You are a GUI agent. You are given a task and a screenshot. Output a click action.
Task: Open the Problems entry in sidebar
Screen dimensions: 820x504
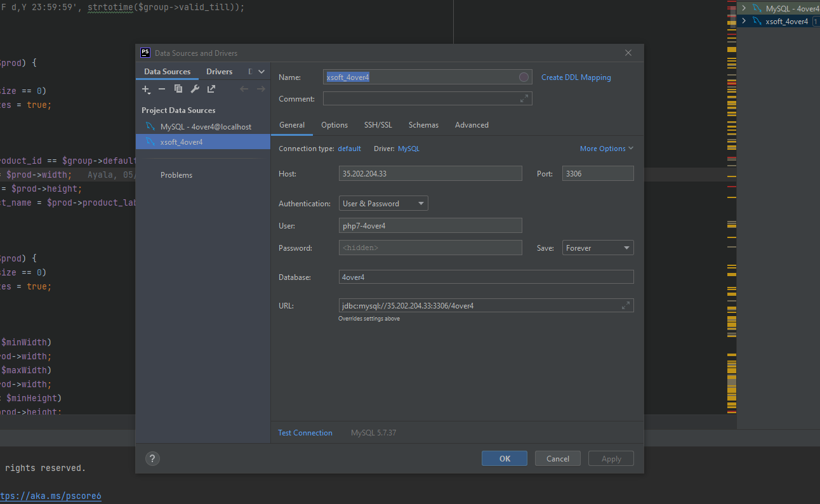click(x=176, y=175)
